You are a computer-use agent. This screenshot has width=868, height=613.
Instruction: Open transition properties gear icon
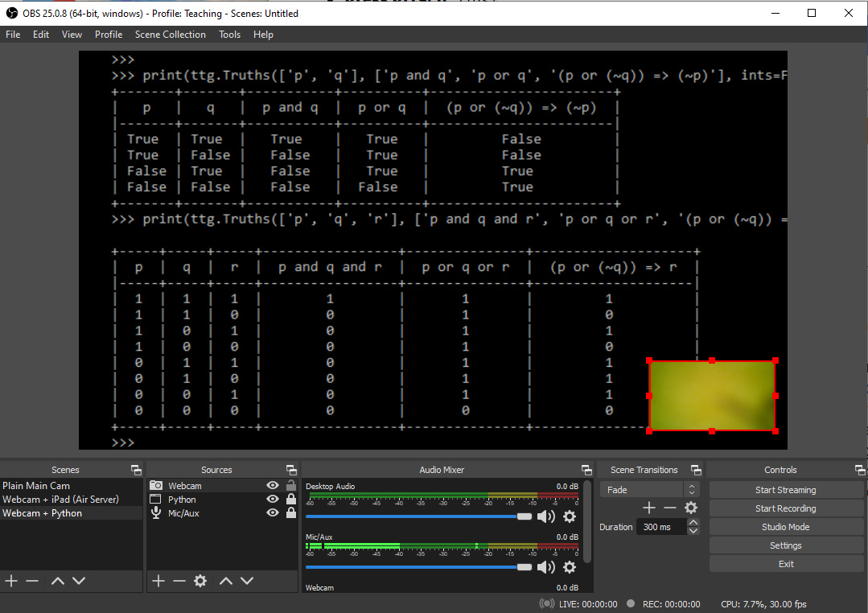691,508
